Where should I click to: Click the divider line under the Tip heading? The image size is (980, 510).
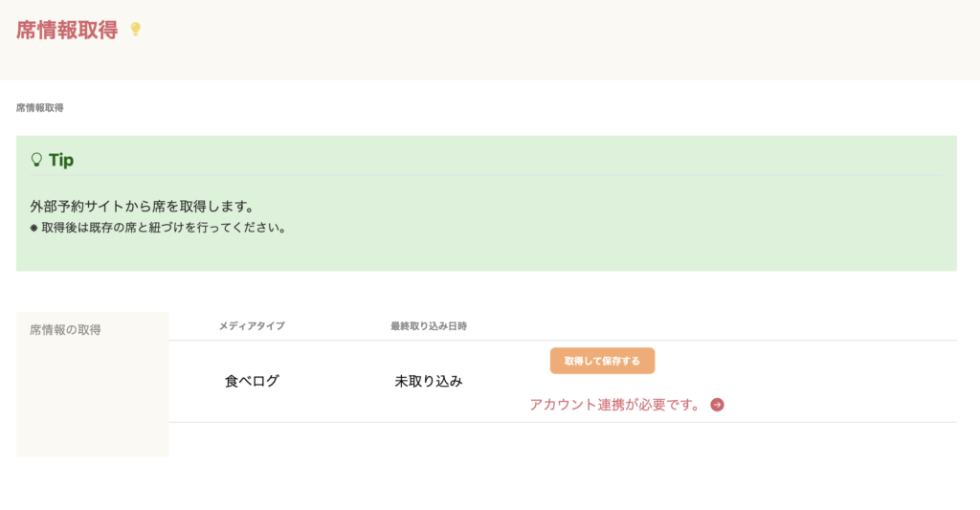point(479,176)
